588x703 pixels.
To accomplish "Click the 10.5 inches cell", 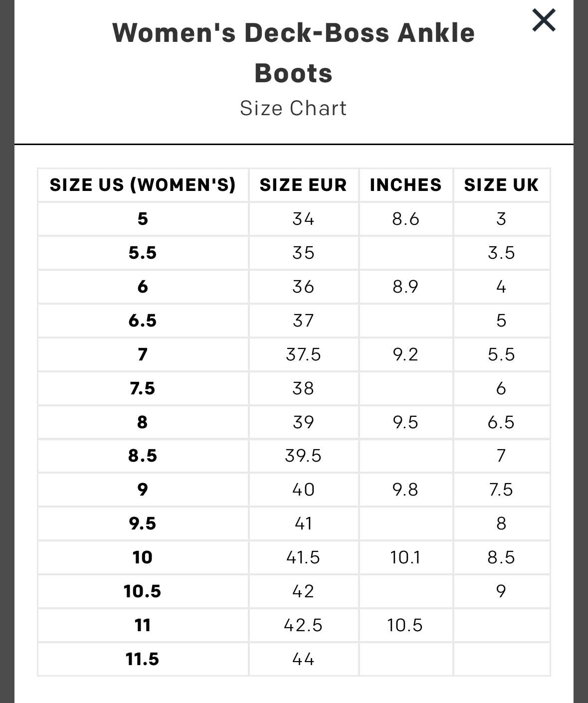I will point(405,625).
